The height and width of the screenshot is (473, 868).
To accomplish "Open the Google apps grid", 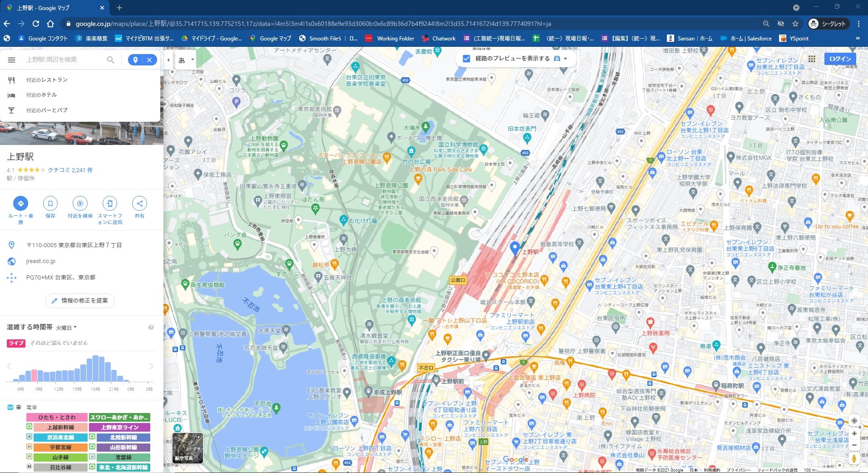I will pos(812,59).
